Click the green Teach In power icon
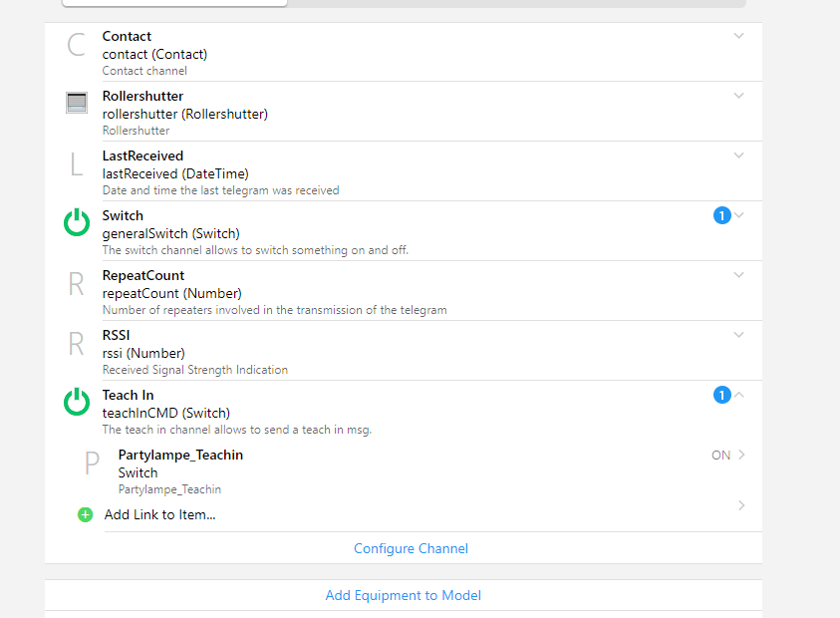 coord(77,403)
